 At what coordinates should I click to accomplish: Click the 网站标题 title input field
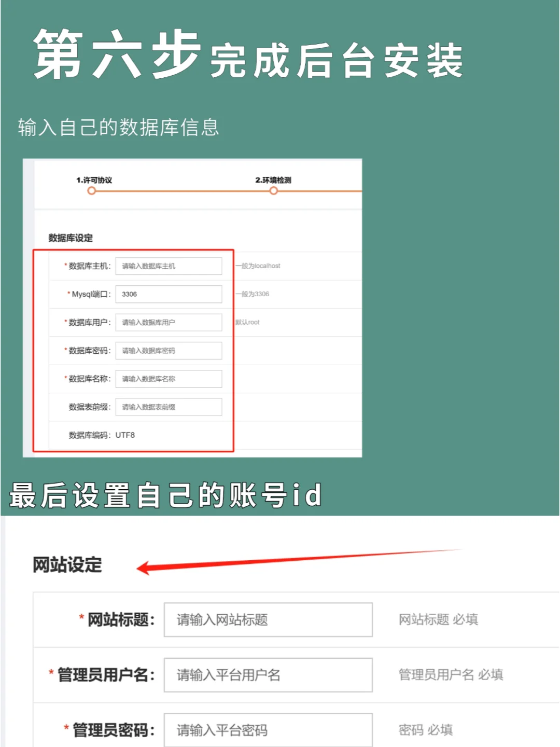tap(268, 620)
